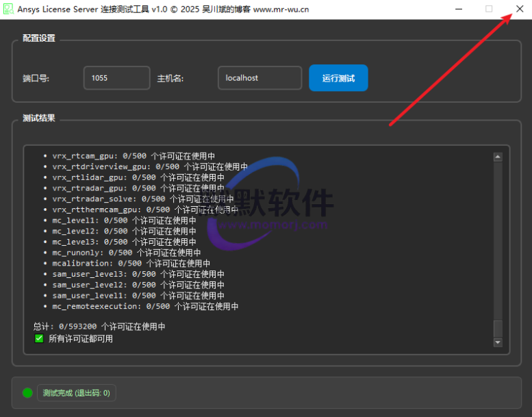Click the 总计 0/593200 summary line
Screen dimensions: 532x417
[x=99, y=327]
